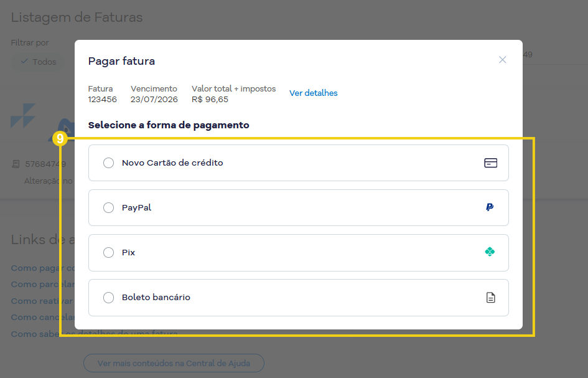The image size is (588, 378).
Task: Click the PayPal logo icon
Action: coord(490,207)
